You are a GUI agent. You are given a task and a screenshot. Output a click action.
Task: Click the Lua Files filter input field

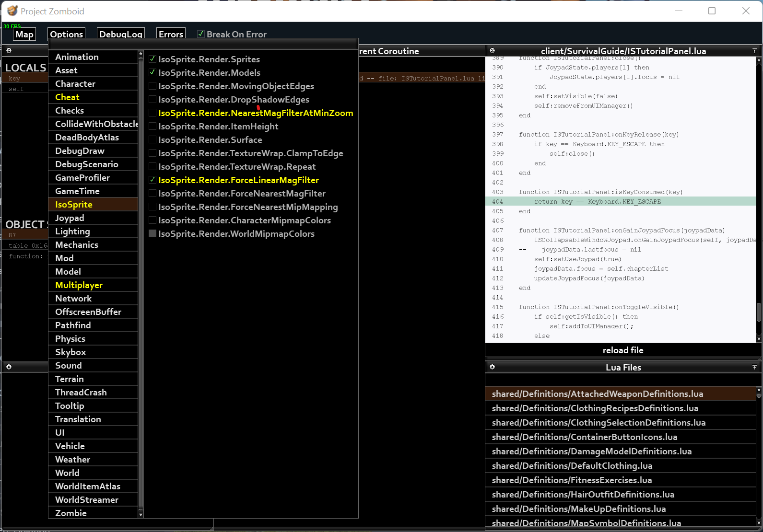coord(623,380)
